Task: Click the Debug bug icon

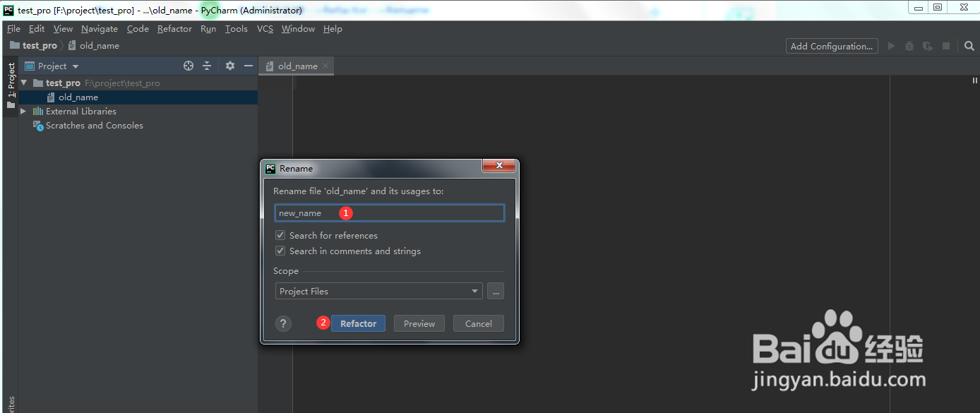Action: coord(909,46)
